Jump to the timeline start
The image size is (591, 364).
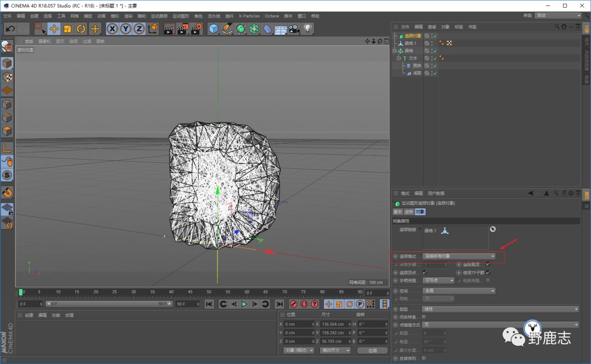209,304
